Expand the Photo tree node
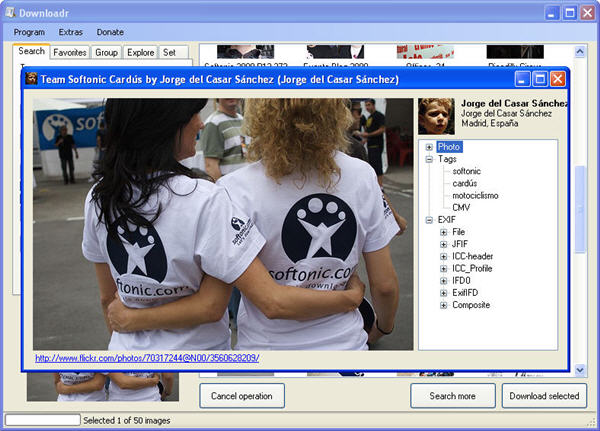 coord(429,147)
